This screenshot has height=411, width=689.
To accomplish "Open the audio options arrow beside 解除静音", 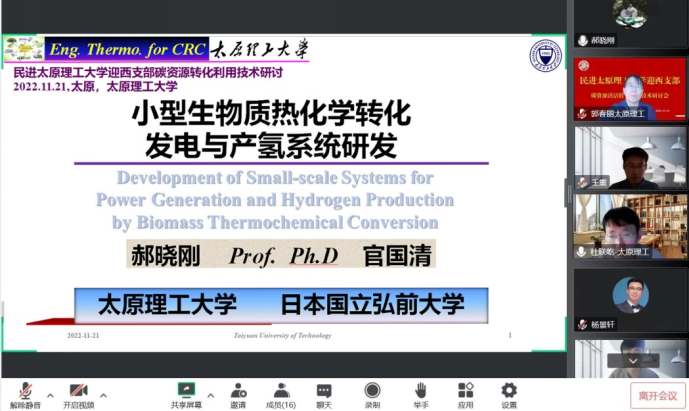I will click(x=50, y=395).
